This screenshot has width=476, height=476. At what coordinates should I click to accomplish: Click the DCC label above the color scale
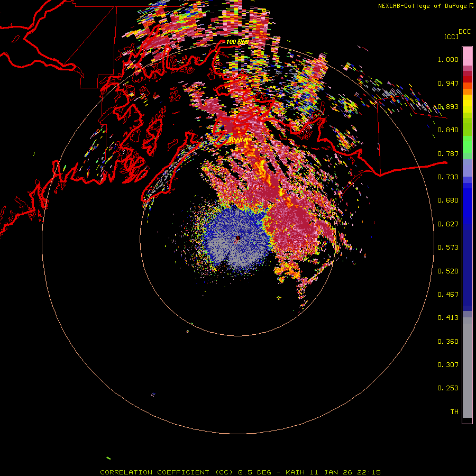tap(465, 32)
